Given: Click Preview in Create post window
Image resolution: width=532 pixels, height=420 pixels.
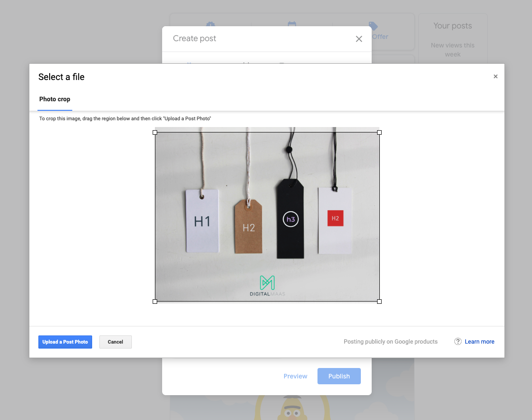Looking at the screenshot, I should pyautogui.click(x=295, y=376).
